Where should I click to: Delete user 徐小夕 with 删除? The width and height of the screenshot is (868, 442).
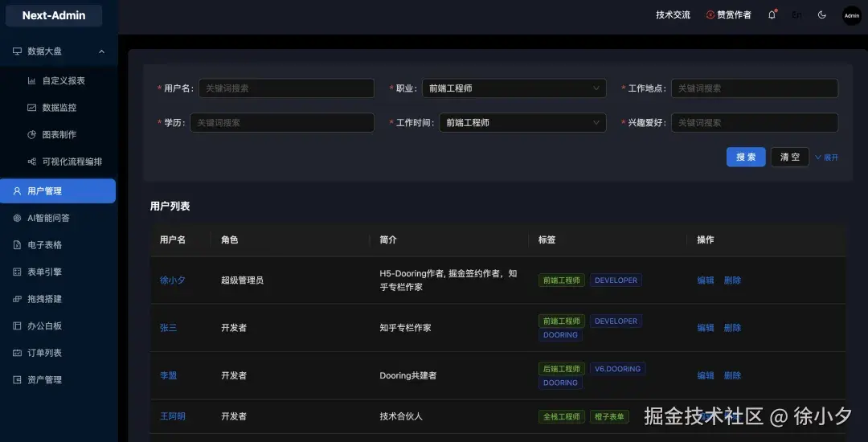tap(732, 280)
